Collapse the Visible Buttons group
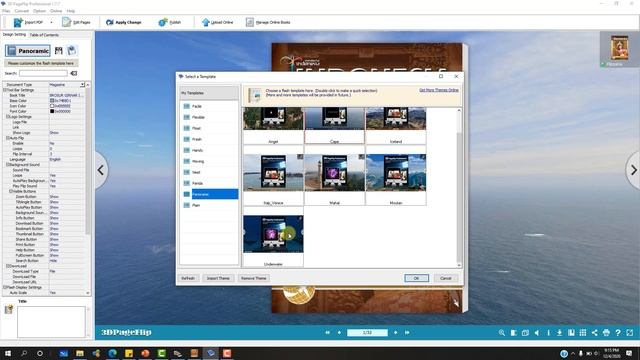This screenshot has height=360, width=640. [11, 191]
